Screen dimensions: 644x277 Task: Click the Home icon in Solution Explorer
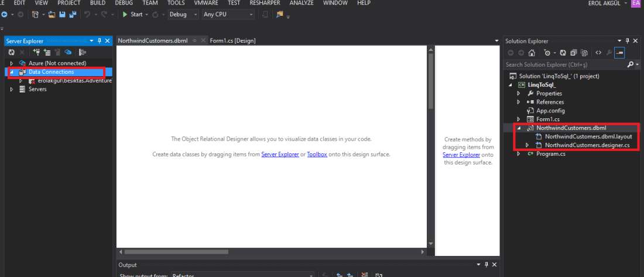531,53
